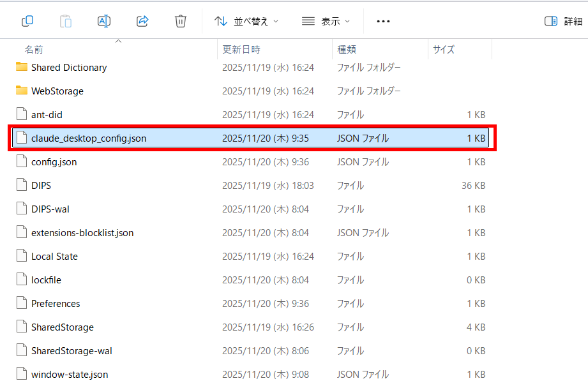Click the Delete trash can icon

click(181, 21)
